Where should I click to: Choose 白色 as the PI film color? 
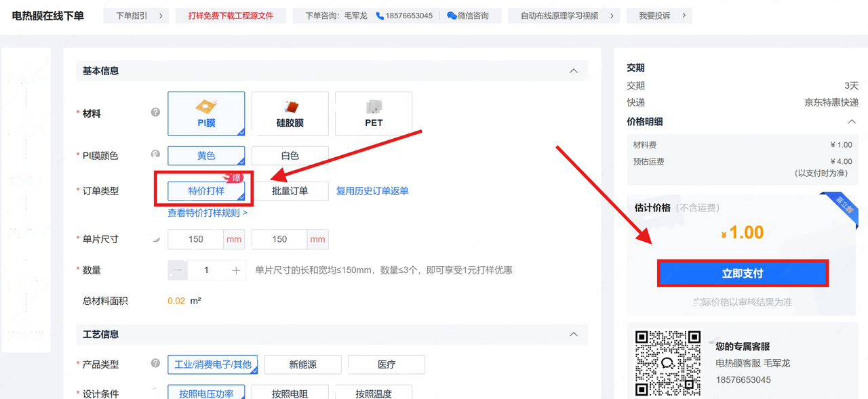(x=290, y=156)
